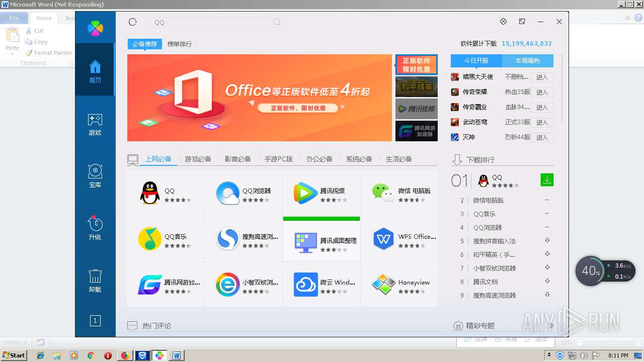Select the 腾讯视频 banner thumbnail
644x362 pixels.
tap(417, 109)
